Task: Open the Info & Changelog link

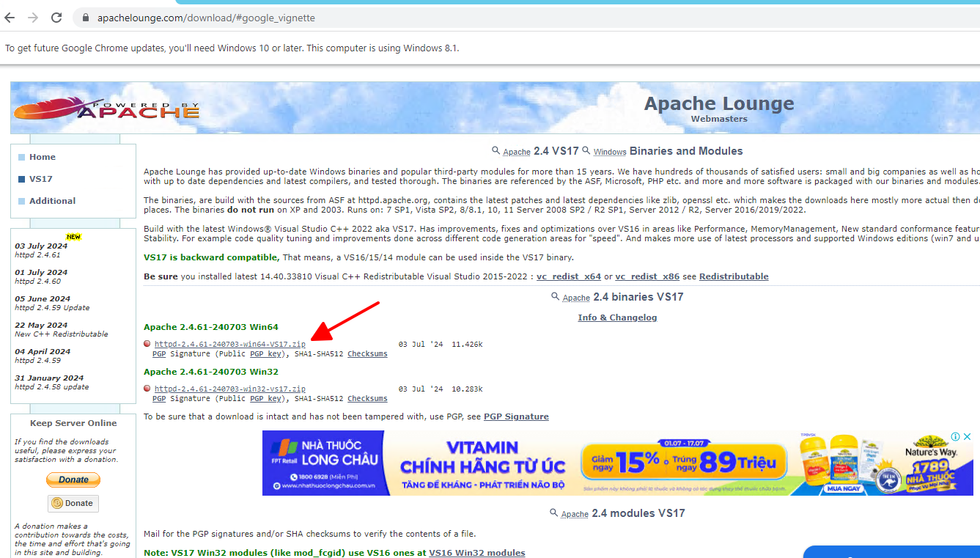Action: [617, 317]
